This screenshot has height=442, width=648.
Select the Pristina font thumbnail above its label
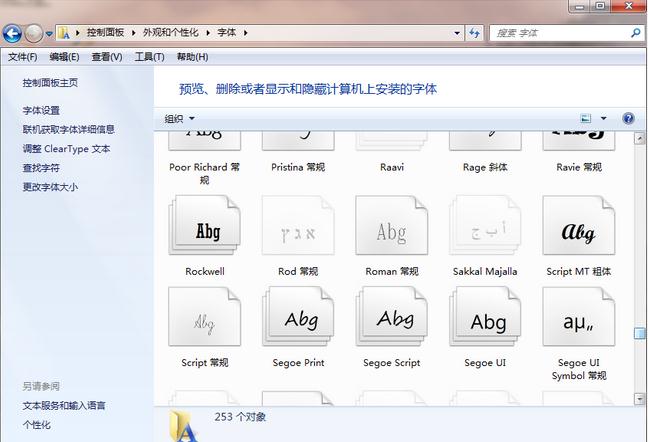tap(298, 141)
